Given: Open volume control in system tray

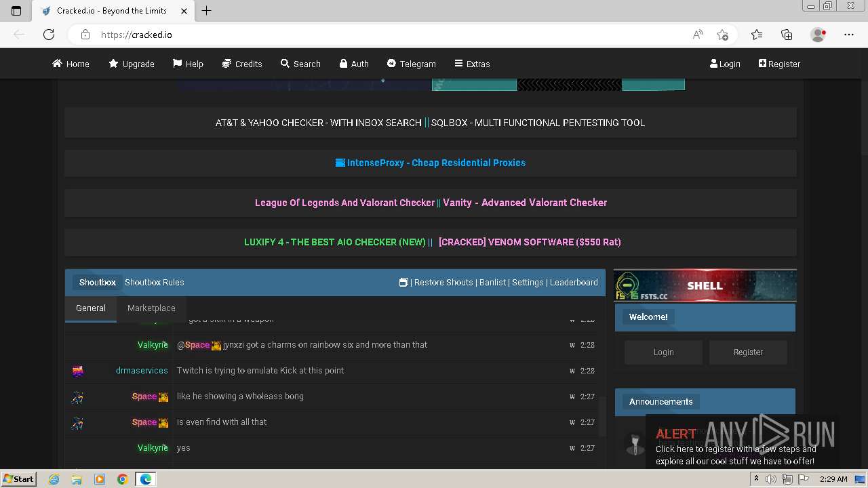Looking at the screenshot, I should (x=771, y=479).
